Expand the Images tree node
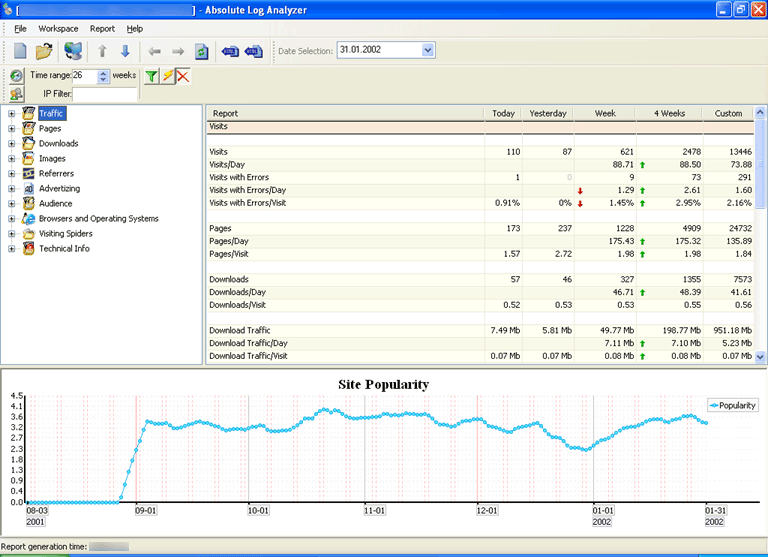768x557 pixels. (11, 159)
